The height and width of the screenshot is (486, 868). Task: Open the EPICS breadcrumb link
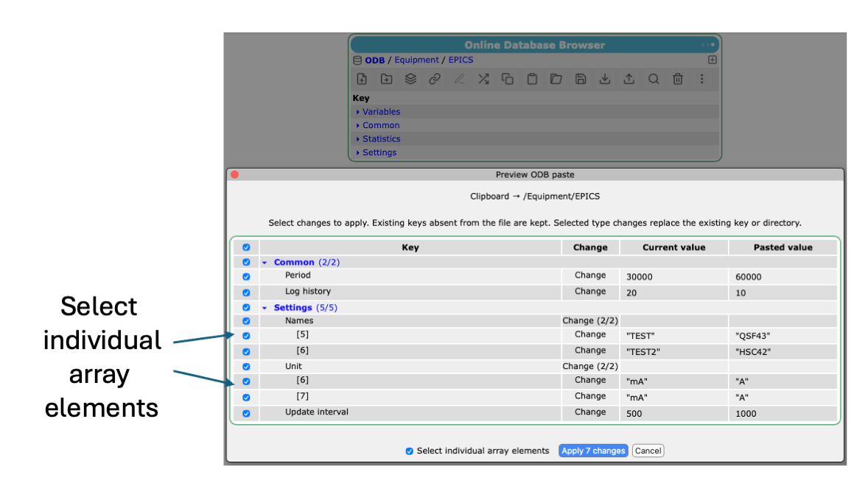tap(461, 60)
